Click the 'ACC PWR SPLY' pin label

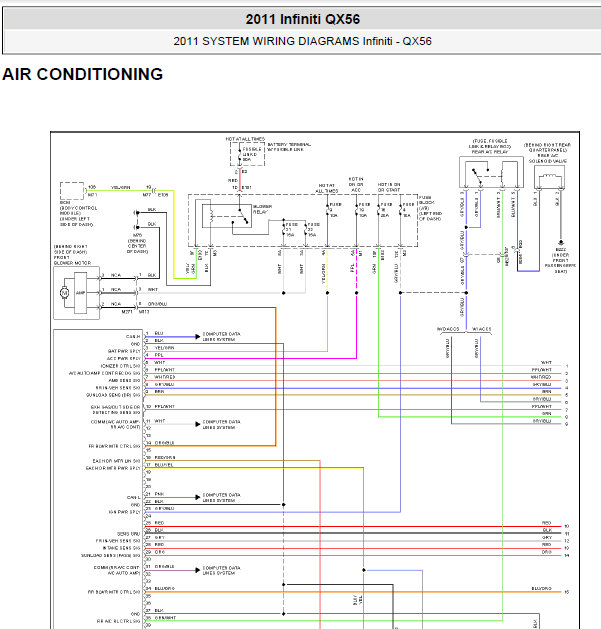[x=124, y=358]
